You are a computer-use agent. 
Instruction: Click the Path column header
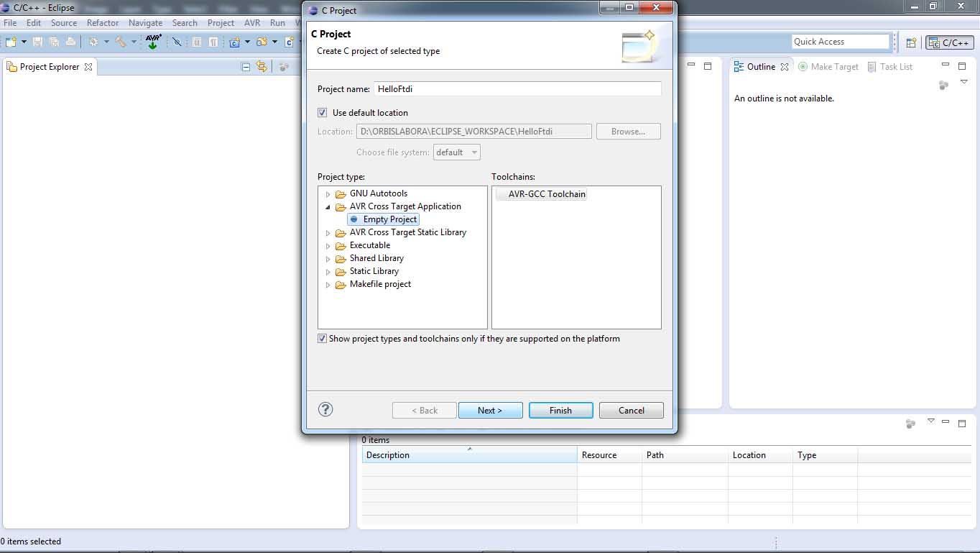(685, 455)
